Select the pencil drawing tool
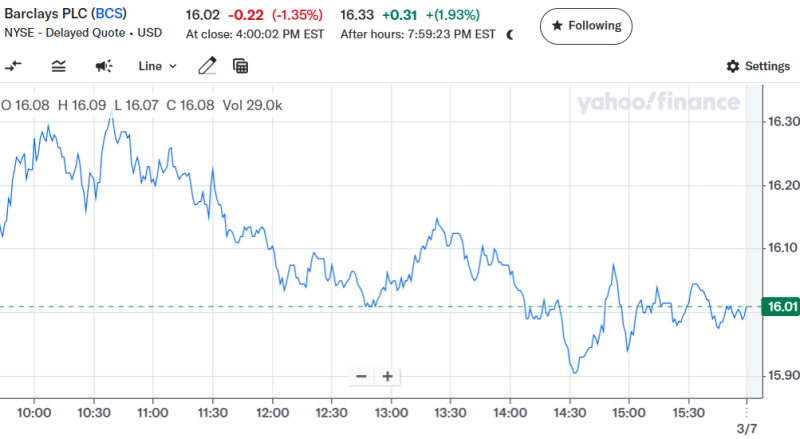Viewport: 800px width, 439px height. (x=207, y=66)
